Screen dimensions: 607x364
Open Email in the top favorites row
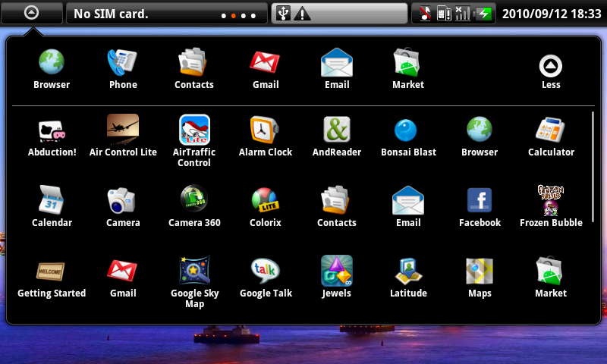(x=337, y=69)
